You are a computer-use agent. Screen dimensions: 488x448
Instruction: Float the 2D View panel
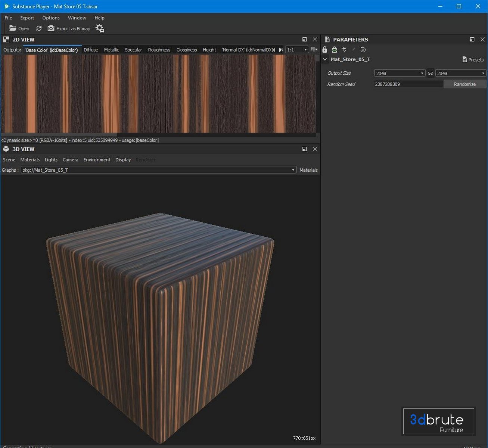(x=305, y=40)
